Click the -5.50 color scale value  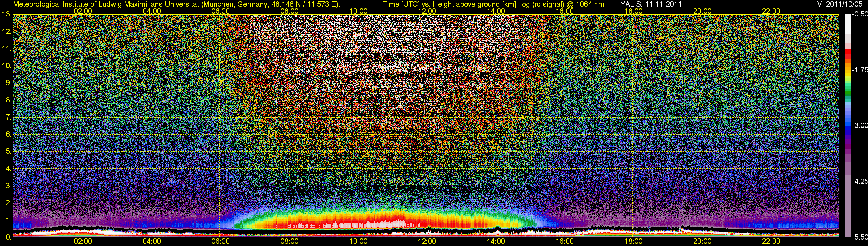(x=860, y=237)
